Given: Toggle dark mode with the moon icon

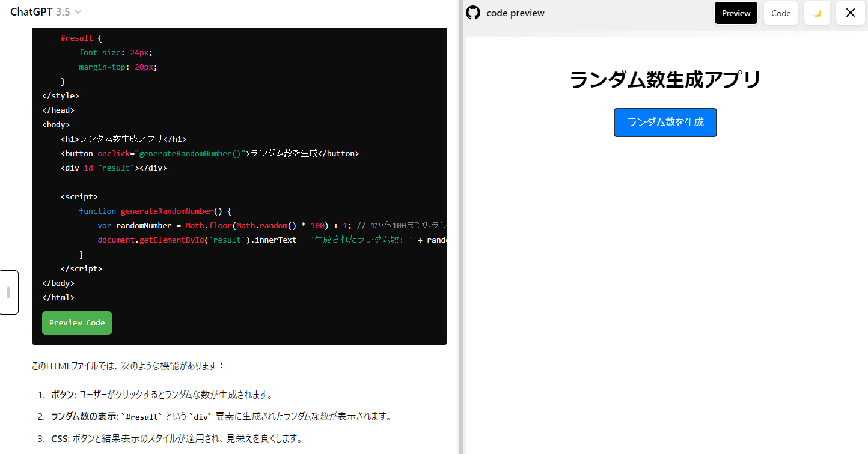Looking at the screenshot, I should [817, 13].
